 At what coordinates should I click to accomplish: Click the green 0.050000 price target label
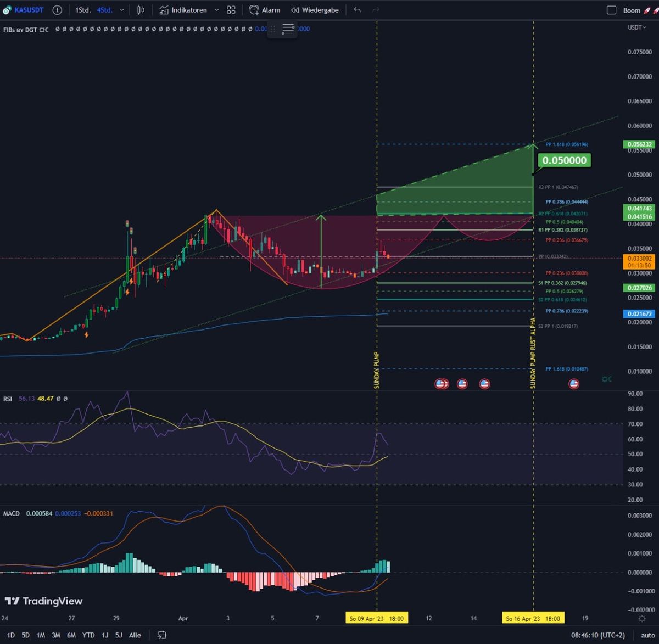tap(564, 160)
